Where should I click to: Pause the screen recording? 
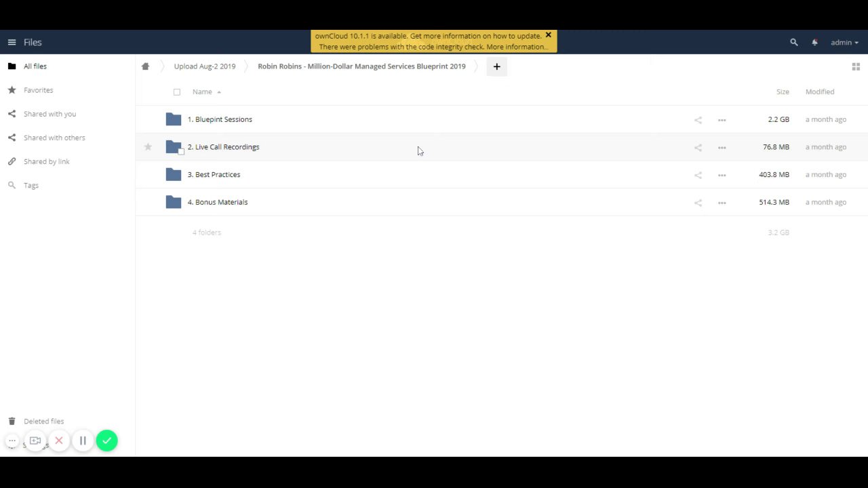click(83, 441)
